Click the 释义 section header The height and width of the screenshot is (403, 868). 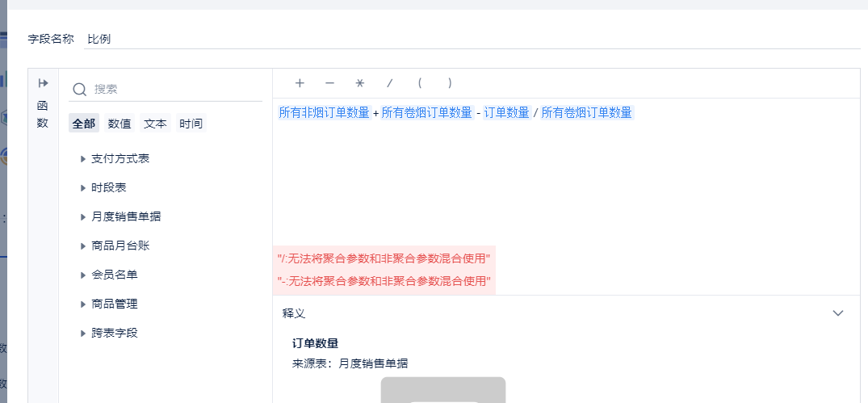[x=294, y=313]
